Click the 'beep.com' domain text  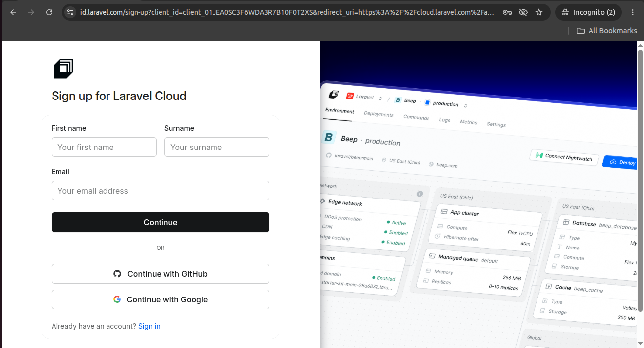point(447,165)
